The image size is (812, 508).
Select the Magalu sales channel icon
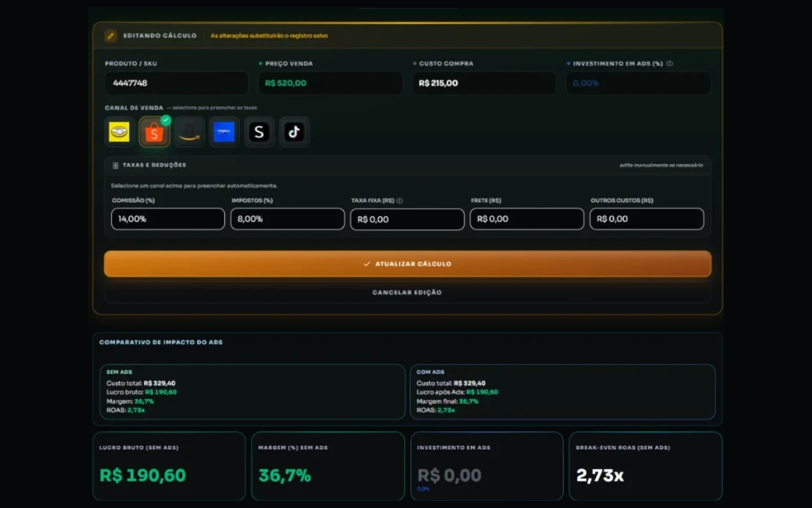(224, 132)
